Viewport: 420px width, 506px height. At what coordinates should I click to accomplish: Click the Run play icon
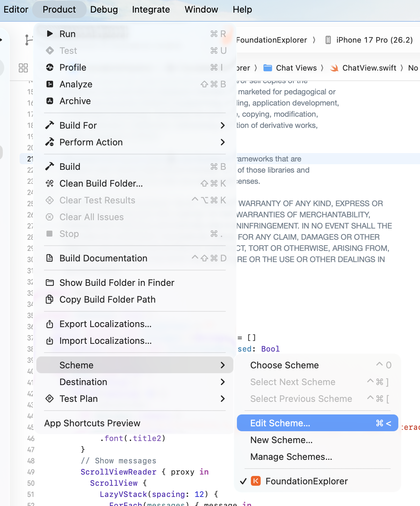[x=50, y=34]
